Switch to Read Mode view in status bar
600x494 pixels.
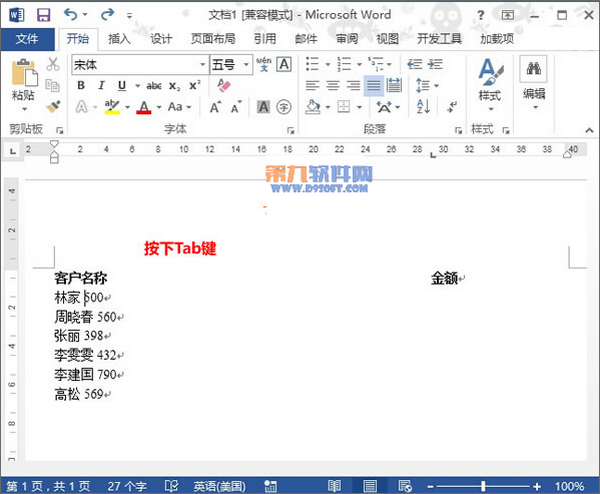pos(334,485)
